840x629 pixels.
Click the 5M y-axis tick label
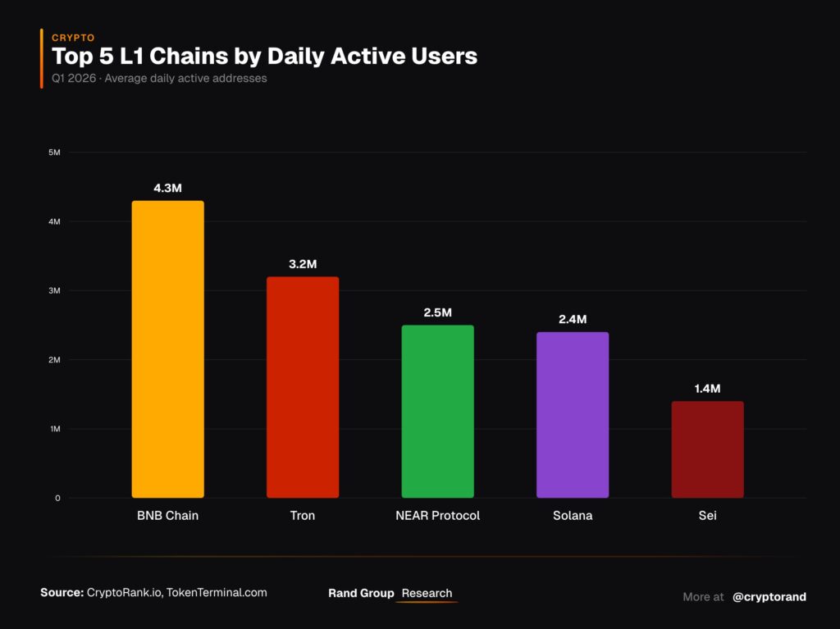[x=54, y=153]
